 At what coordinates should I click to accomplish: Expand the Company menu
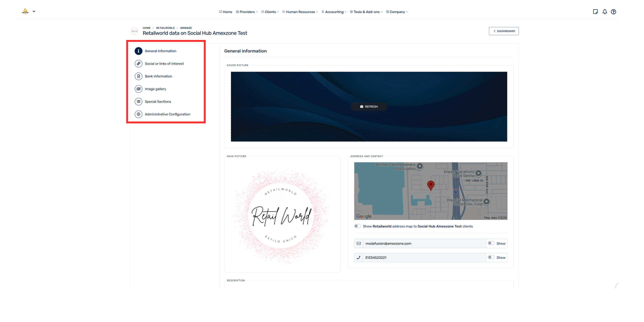[397, 12]
